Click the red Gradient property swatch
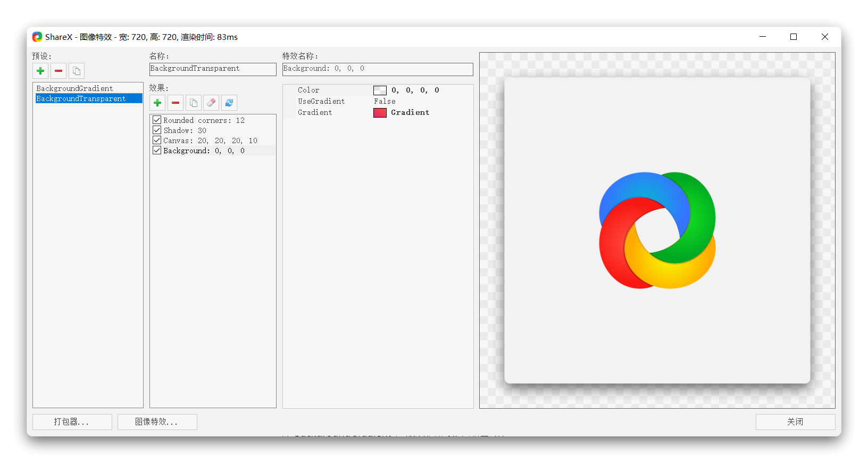 380,113
